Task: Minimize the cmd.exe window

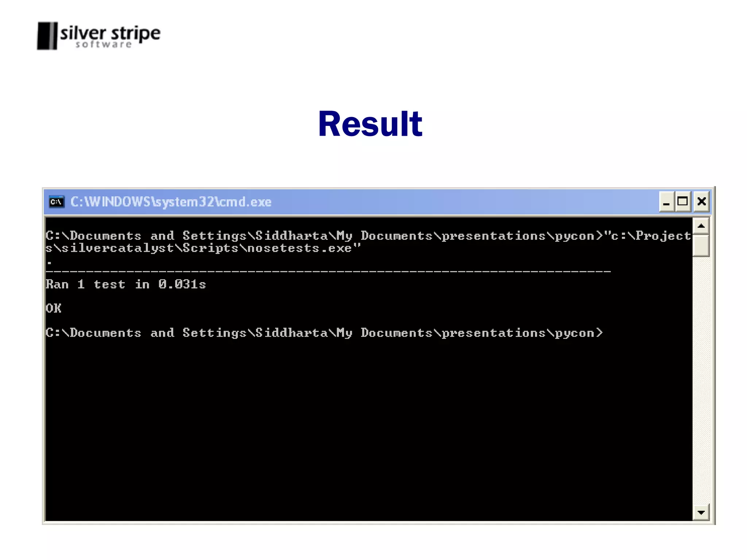Action: pos(666,202)
